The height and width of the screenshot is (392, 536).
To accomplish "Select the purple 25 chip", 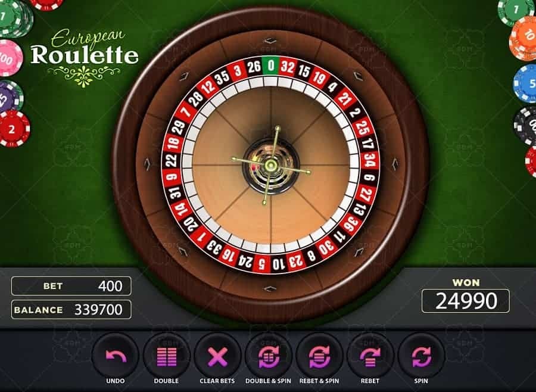I will tap(10, 98).
